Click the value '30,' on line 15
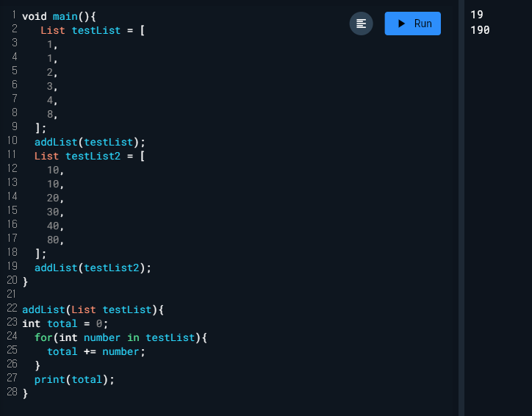 point(55,212)
